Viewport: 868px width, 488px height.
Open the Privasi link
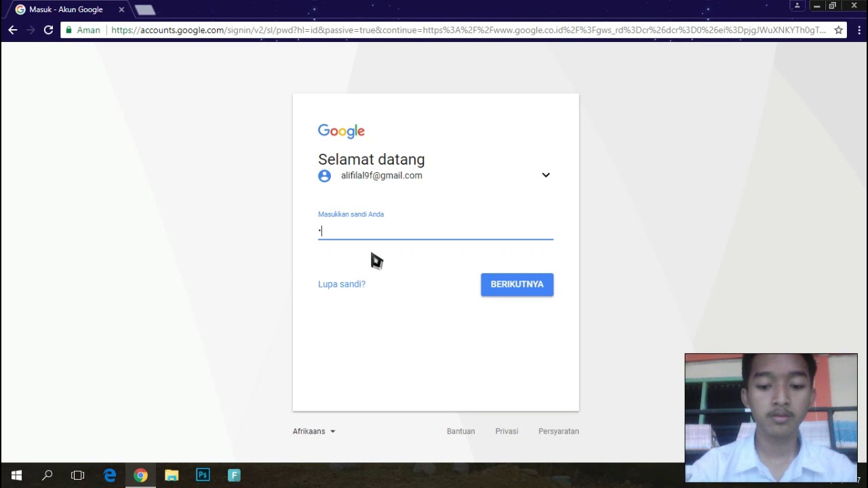[507, 431]
